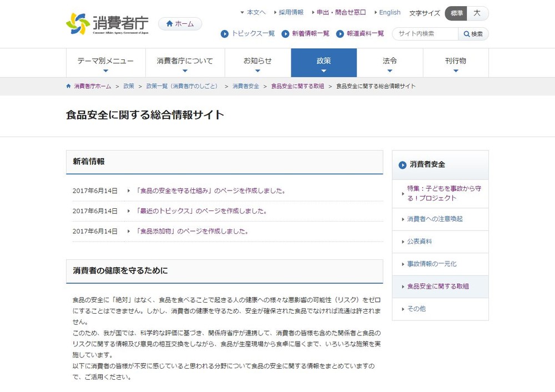Expand the 法令 navigation menu
Image resolution: width=555 pixels, height=392 pixels.
point(390,62)
